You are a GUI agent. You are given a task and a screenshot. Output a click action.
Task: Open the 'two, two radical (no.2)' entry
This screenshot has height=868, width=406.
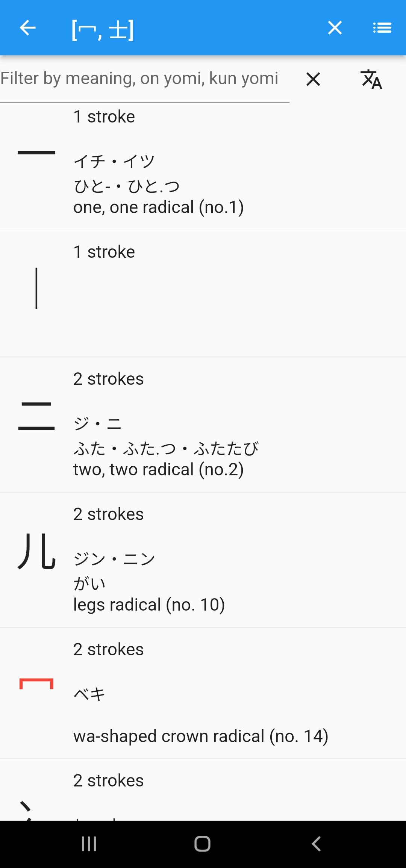tap(158, 469)
